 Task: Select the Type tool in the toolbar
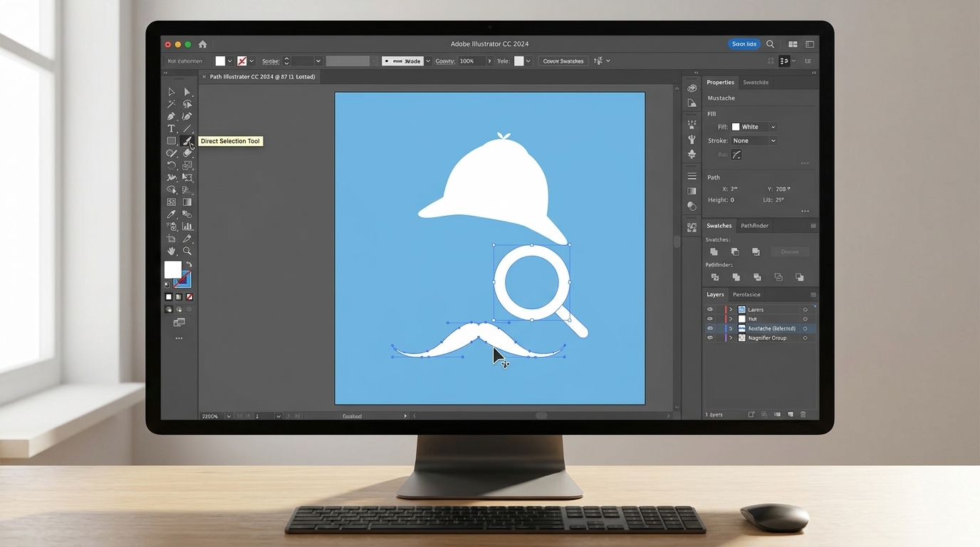pyautogui.click(x=171, y=129)
